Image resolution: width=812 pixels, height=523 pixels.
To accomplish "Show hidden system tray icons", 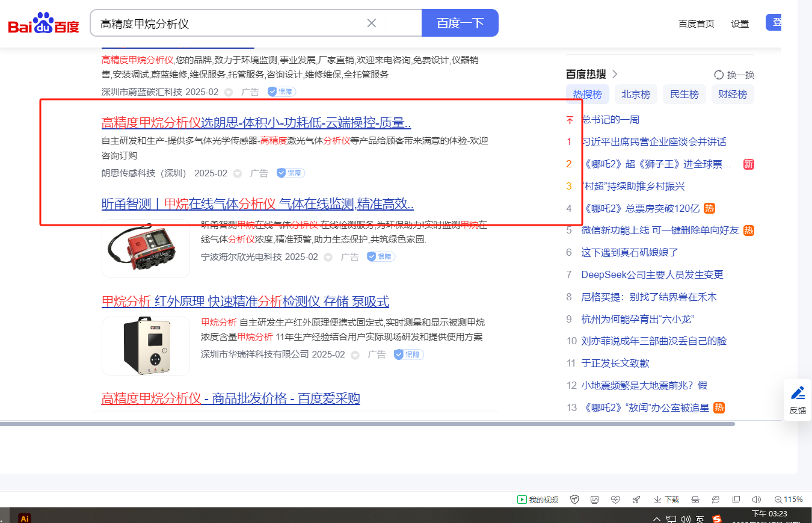I will pos(657,519).
